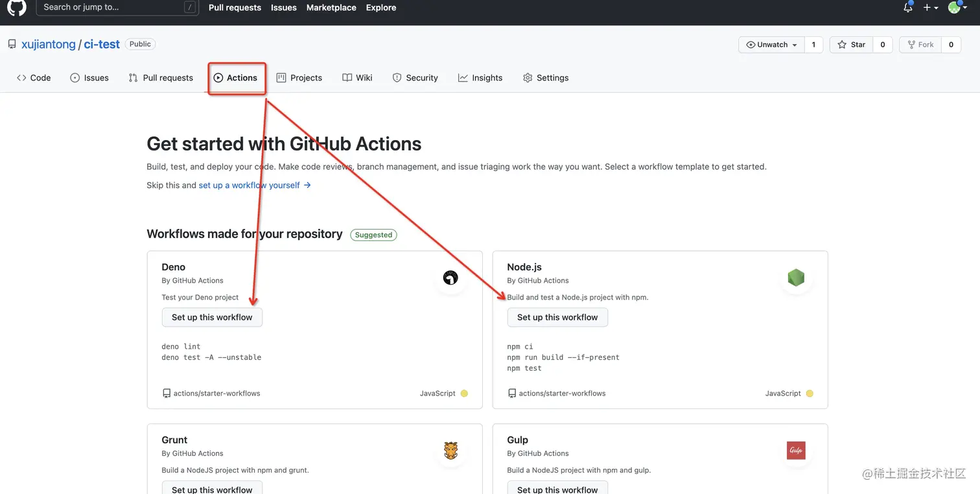Click JavaScript language label in Deno card

tap(437, 394)
